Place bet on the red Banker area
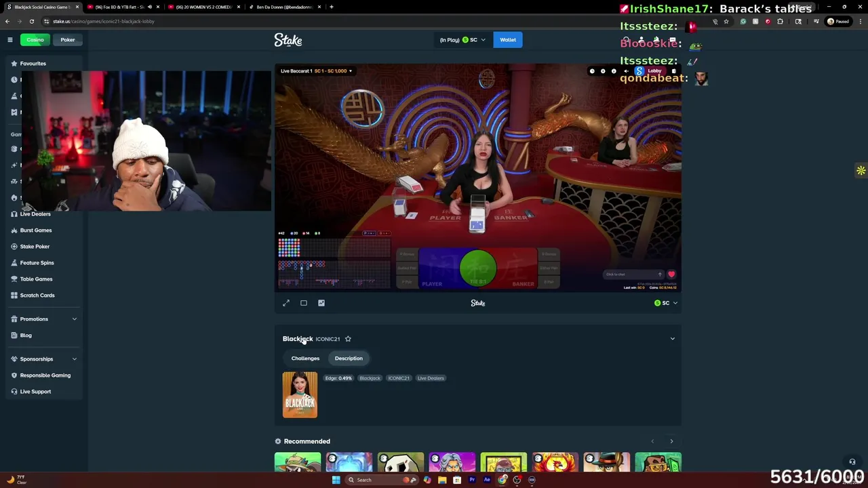 pyautogui.click(x=517, y=268)
